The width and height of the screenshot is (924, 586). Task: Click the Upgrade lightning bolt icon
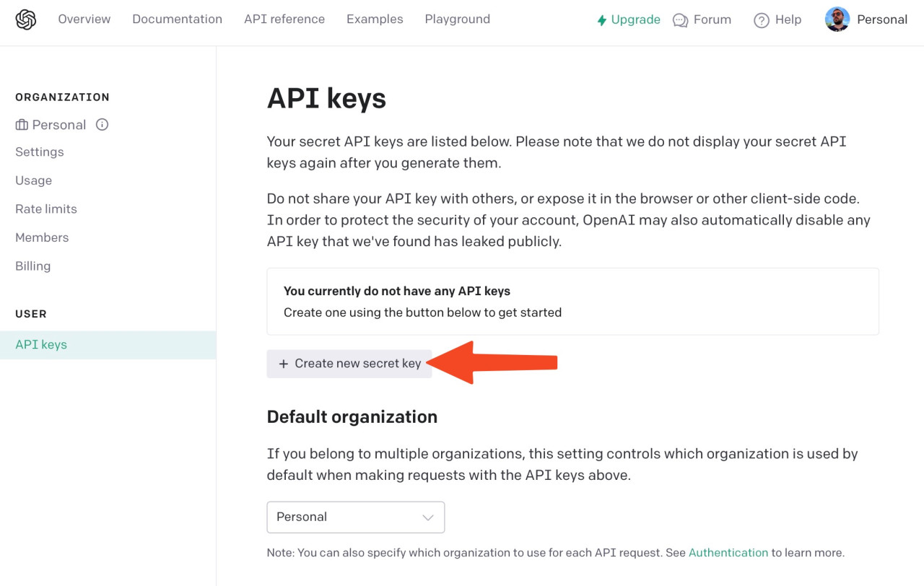tap(601, 20)
